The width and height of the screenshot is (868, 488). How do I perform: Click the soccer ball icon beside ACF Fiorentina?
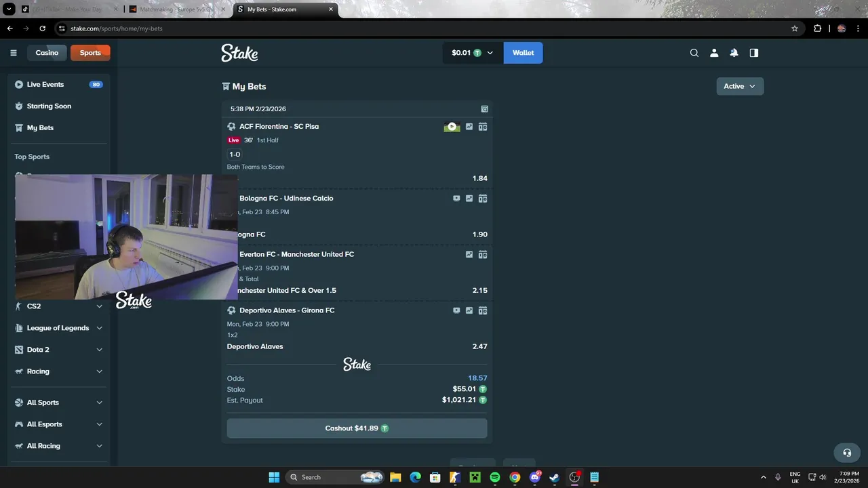(231, 127)
